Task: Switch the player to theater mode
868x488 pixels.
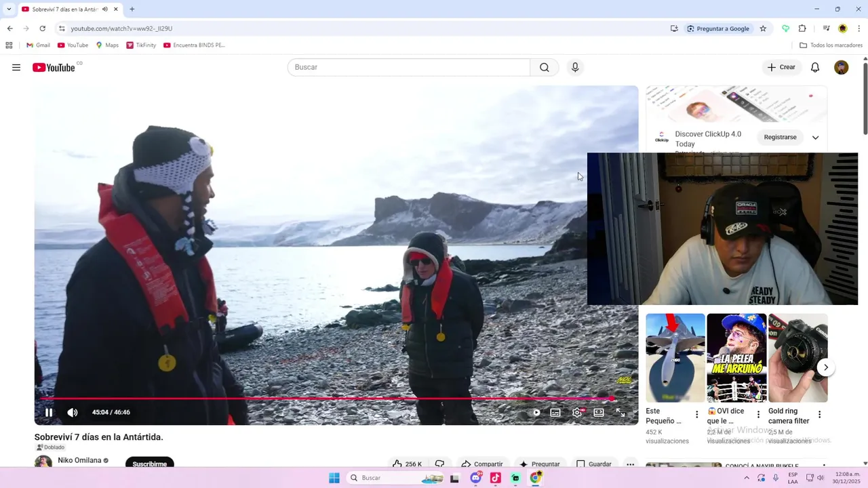Action: coord(599,412)
